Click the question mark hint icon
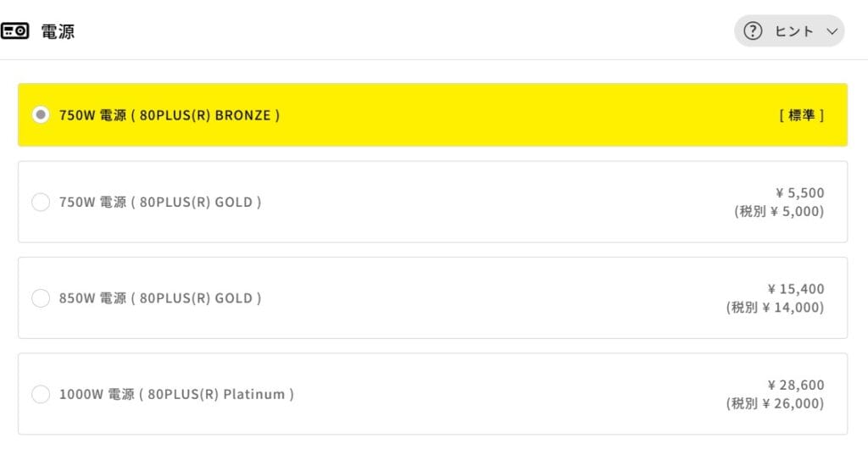868x455 pixels. click(x=753, y=31)
